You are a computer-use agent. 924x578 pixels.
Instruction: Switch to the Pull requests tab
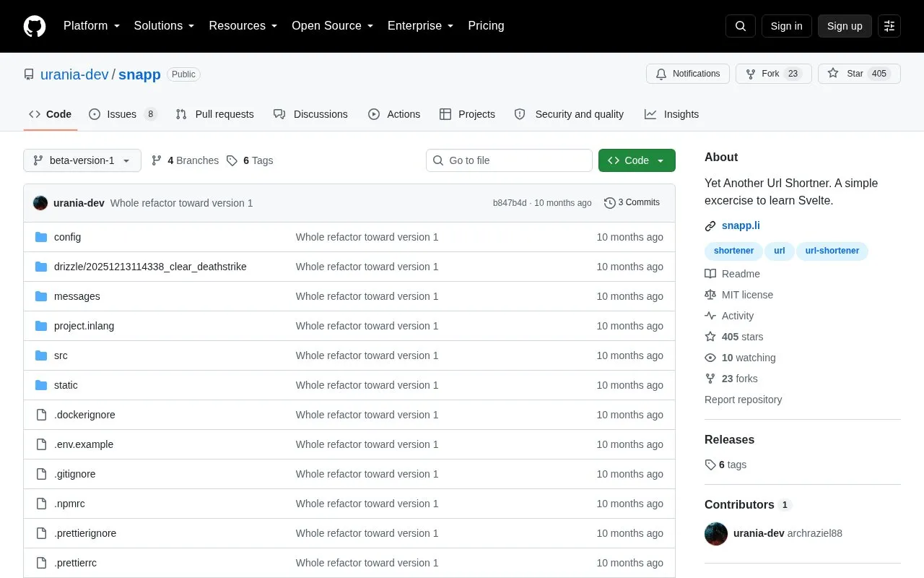tap(214, 114)
